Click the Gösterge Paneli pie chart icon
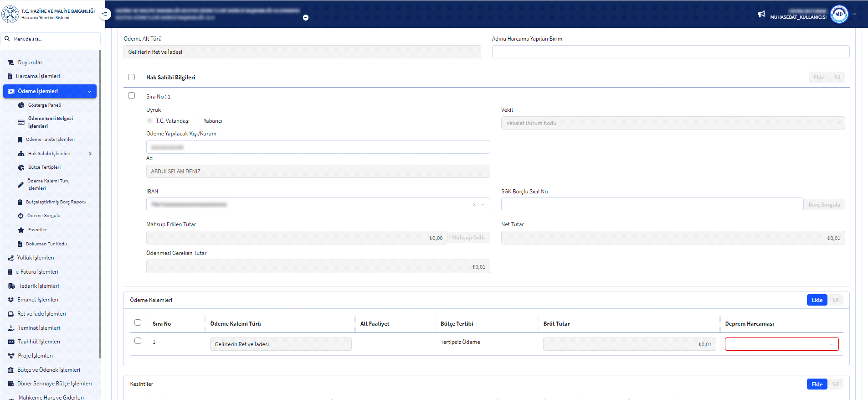 (x=21, y=105)
